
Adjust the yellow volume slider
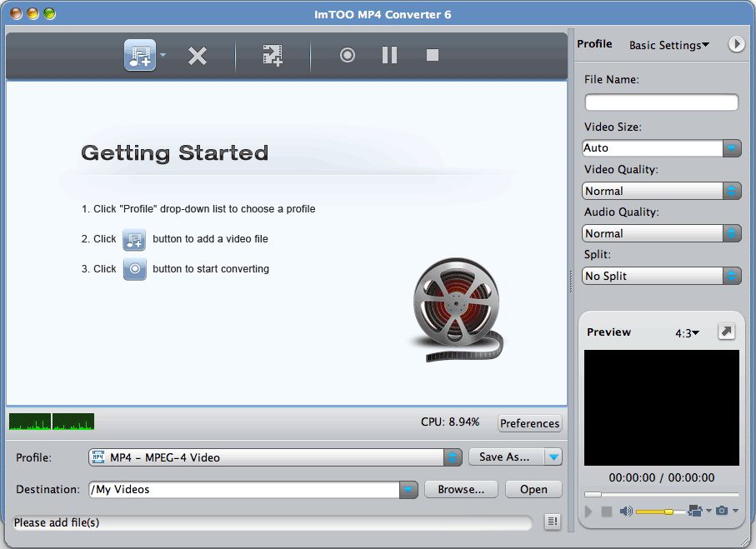[668, 511]
